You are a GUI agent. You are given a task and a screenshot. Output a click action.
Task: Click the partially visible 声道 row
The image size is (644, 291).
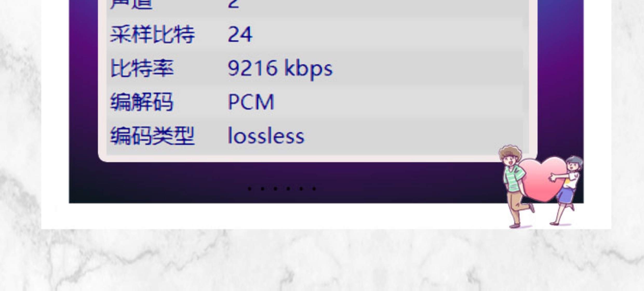[314, 7]
